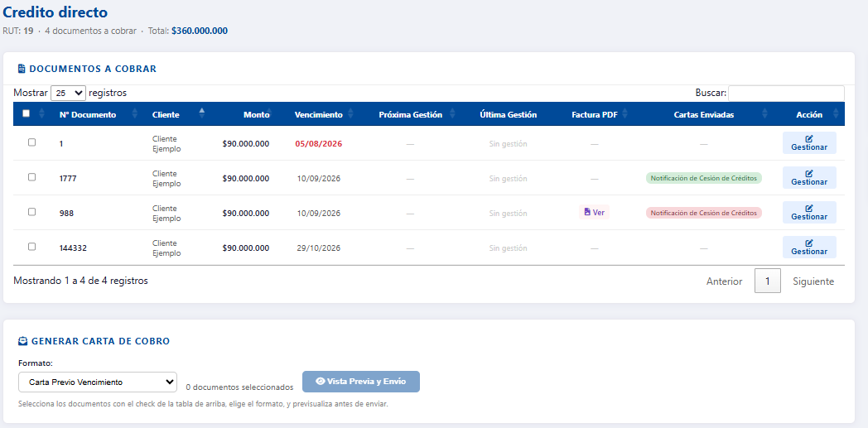Click document number 144332

click(x=73, y=248)
